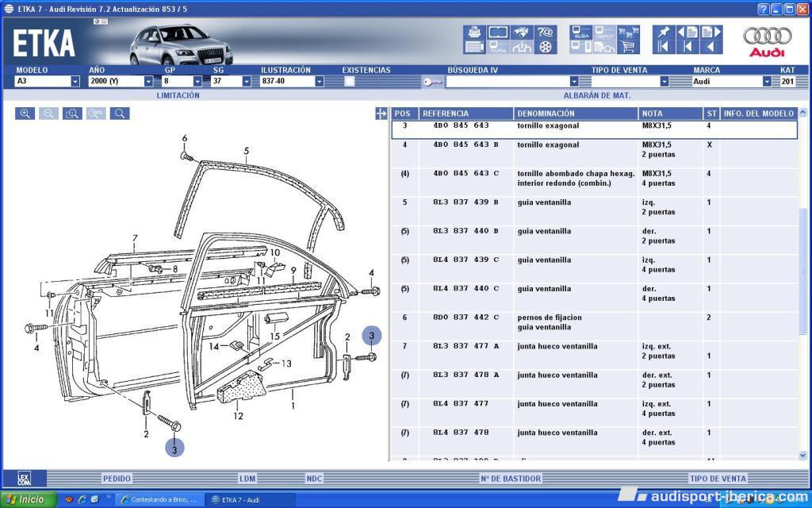Click part number 12 in the diagram

tap(238, 416)
